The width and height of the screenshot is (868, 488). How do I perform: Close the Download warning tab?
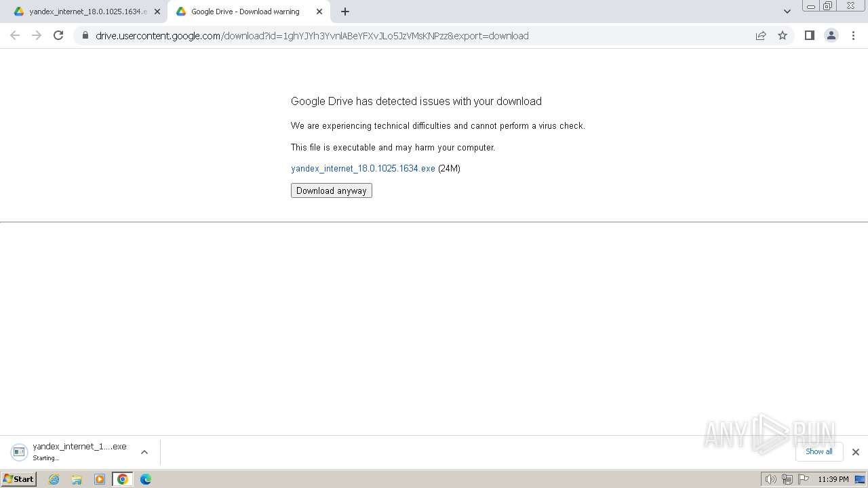pos(319,12)
